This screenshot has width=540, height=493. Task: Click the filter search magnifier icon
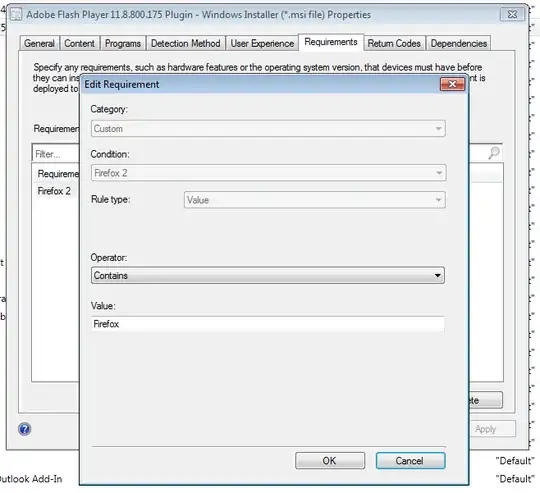point(494,153)
